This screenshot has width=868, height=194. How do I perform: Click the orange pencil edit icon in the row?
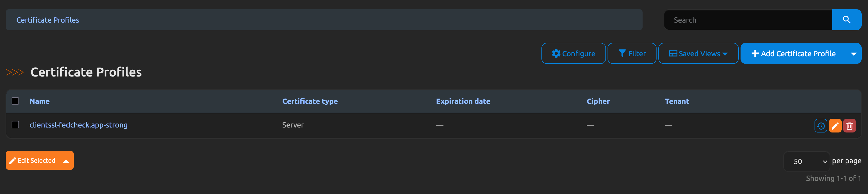[835, 126]
